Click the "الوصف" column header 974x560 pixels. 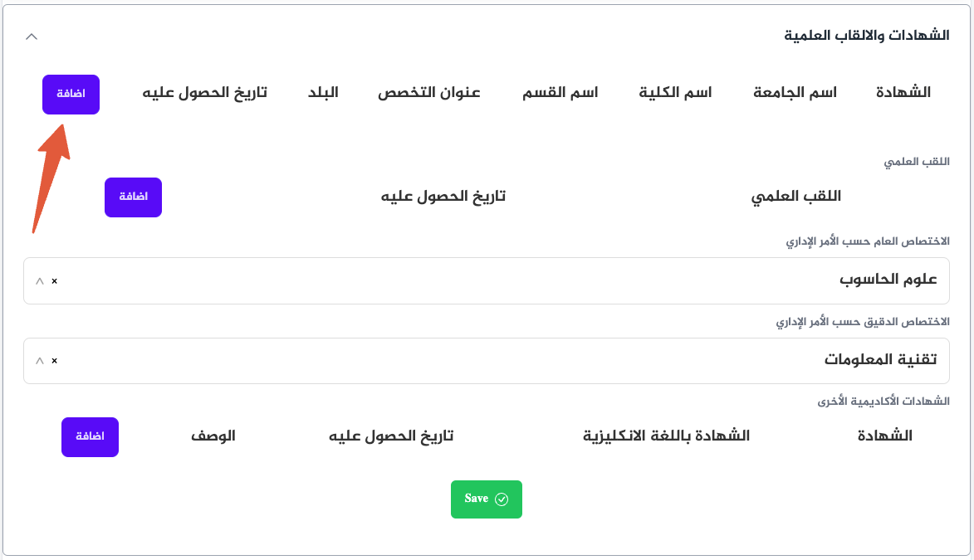tap(214, 436)
